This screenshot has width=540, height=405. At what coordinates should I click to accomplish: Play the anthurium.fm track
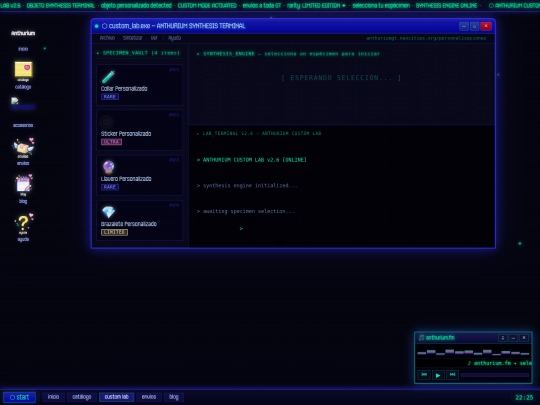tap(438, 375)
